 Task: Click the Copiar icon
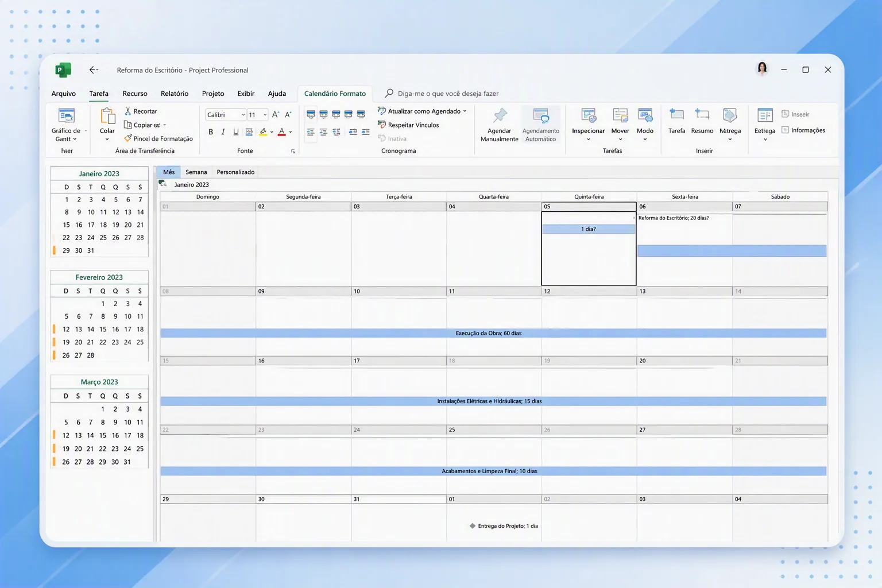tap(128, 125)
